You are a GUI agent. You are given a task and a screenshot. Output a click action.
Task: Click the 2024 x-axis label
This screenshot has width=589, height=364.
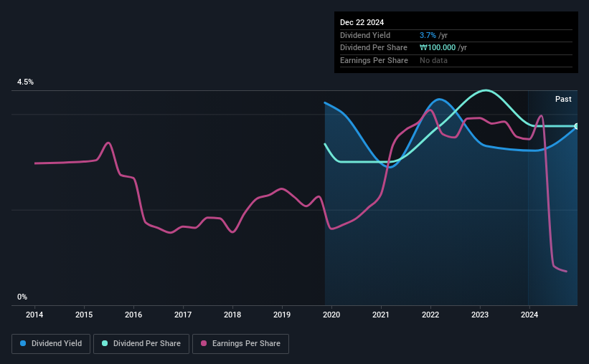[529, 315]
